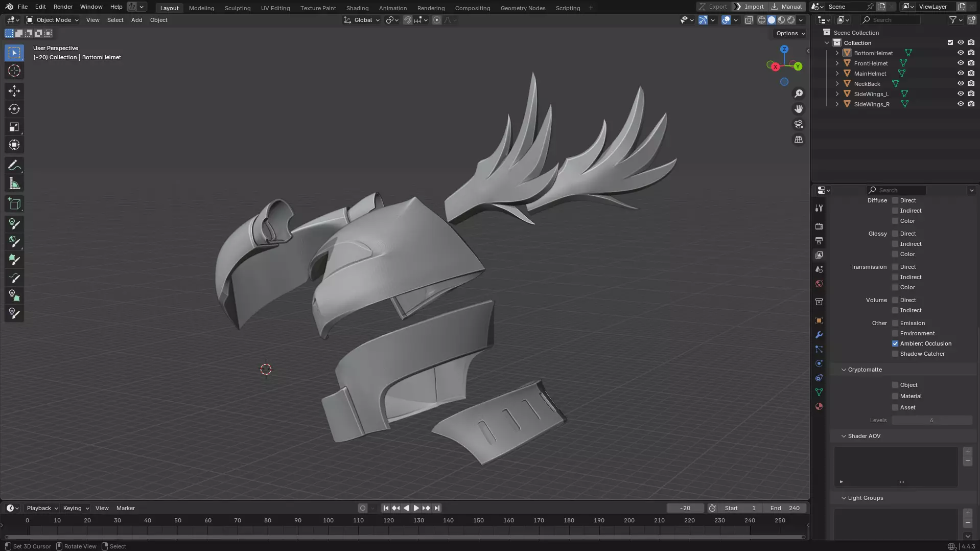Click the Import button

[x=749, y=7]
